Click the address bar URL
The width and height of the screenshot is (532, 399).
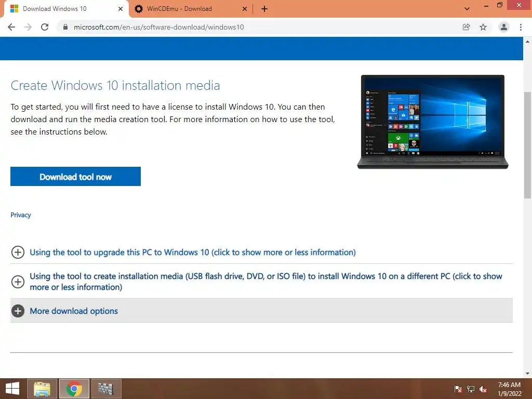pos(159,27)
